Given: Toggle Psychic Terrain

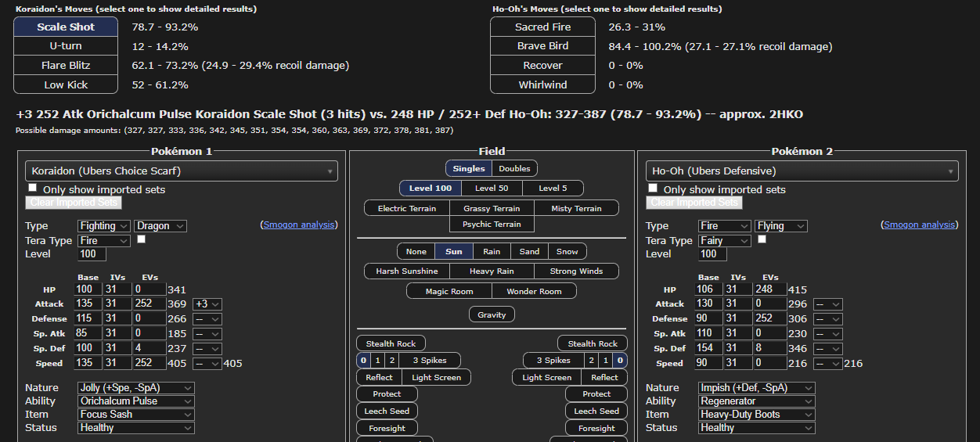Looking at the screenshot, I should click(x=492, y=224).
